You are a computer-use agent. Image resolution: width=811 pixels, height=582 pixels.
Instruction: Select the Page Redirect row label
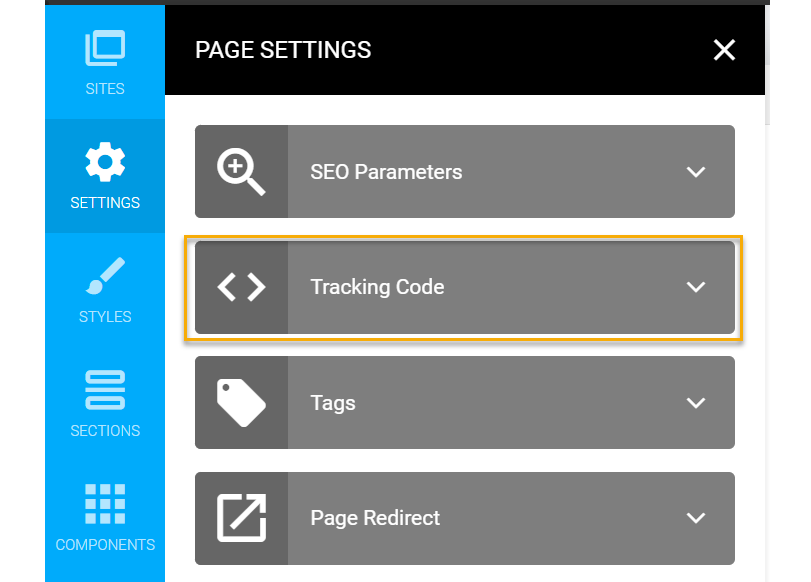[x=375, y=518]
